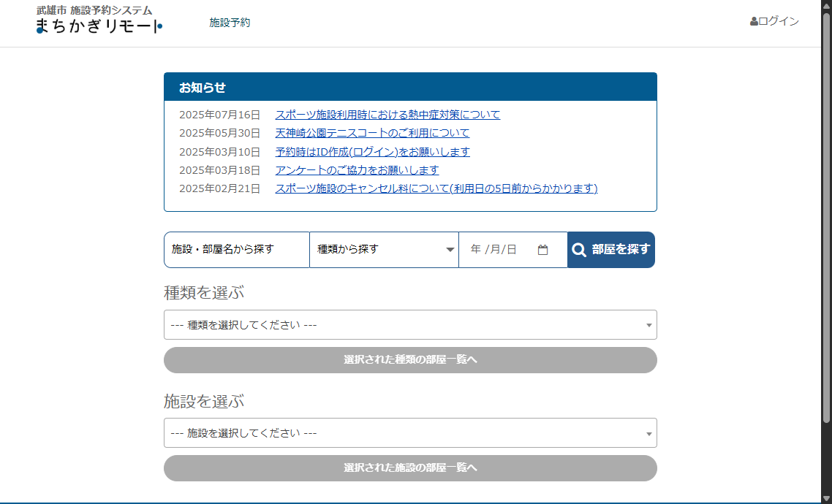
Task: Expand the 種類から探す dropdown
Action: coord(384,250)
